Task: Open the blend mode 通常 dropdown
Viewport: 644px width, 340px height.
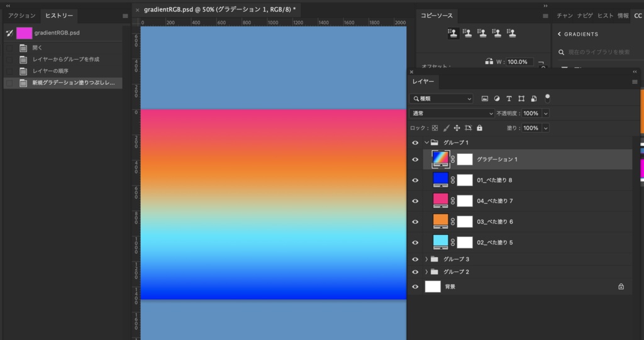Action: point(452,113)
